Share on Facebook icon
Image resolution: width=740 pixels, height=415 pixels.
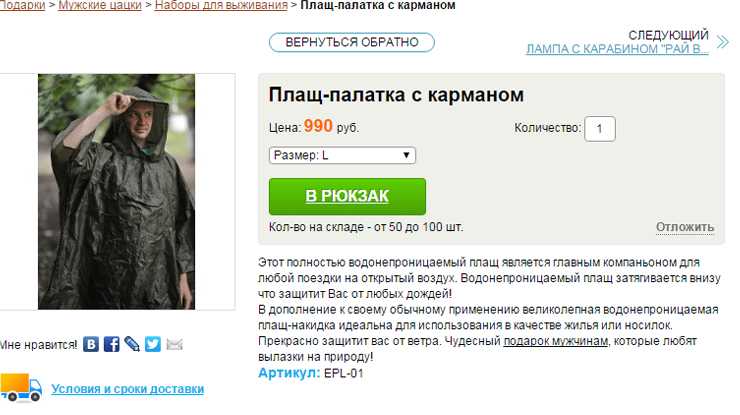click(111, 344)
